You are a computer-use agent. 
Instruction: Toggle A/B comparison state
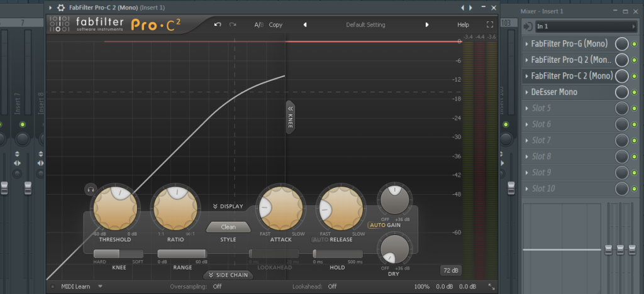pyautogui.click(x=258, y=24)
